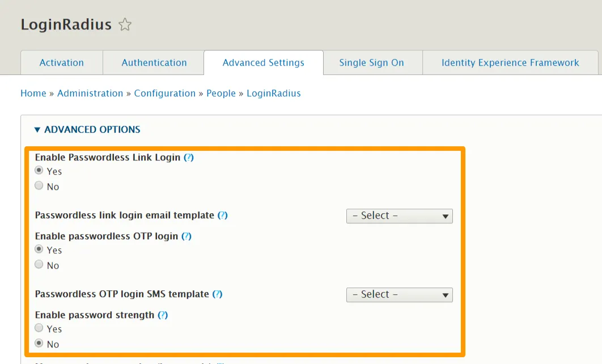Open help for Enable Passwordless Link Login
This screenshot has height=364, width=602.
point(189,158)
